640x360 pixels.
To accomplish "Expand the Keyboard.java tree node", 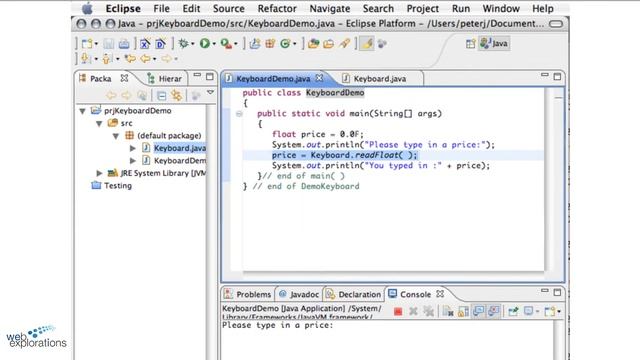I will click(x=133, y=148).
